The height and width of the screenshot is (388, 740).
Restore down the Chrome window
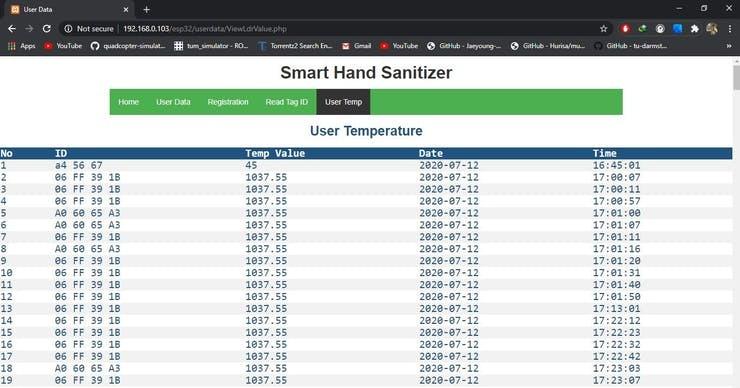704,8
